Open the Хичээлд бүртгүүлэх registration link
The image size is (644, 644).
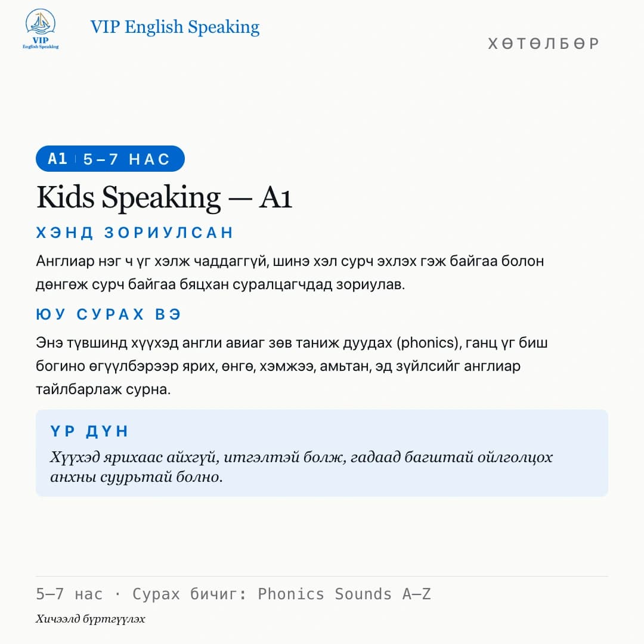(91, 619)
